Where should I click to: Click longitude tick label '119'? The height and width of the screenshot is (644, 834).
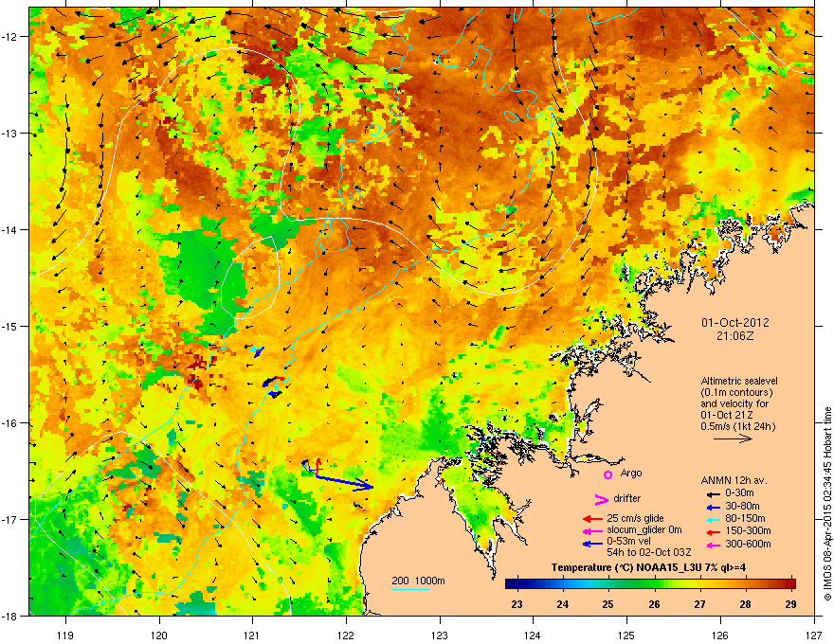[x=65, y=635]
